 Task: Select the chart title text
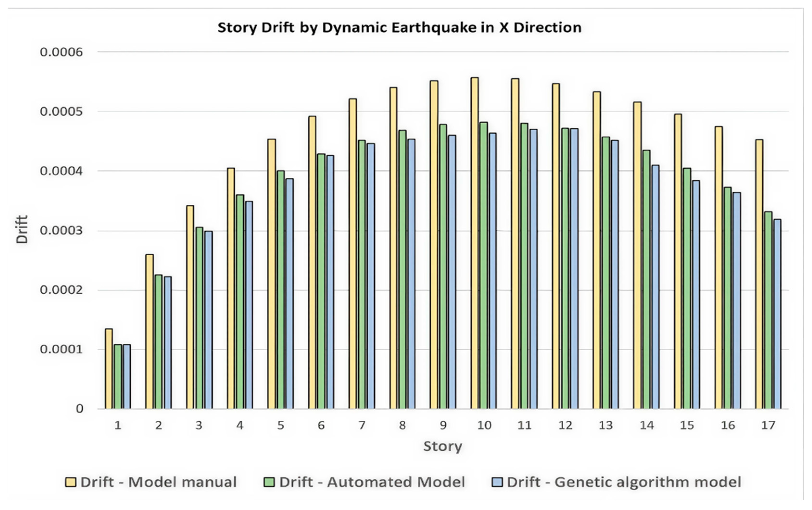coord(399,28)
